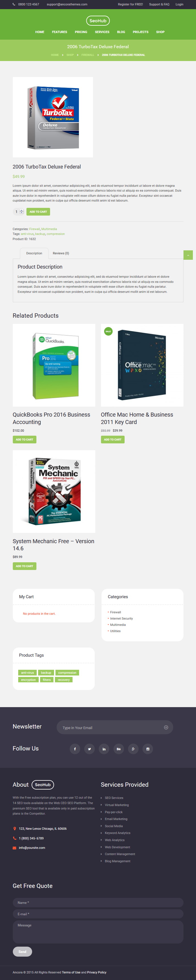Open Internet Security category link
Image resolution: width=196 pixels, height=980 pixels.
coord(121,618)
